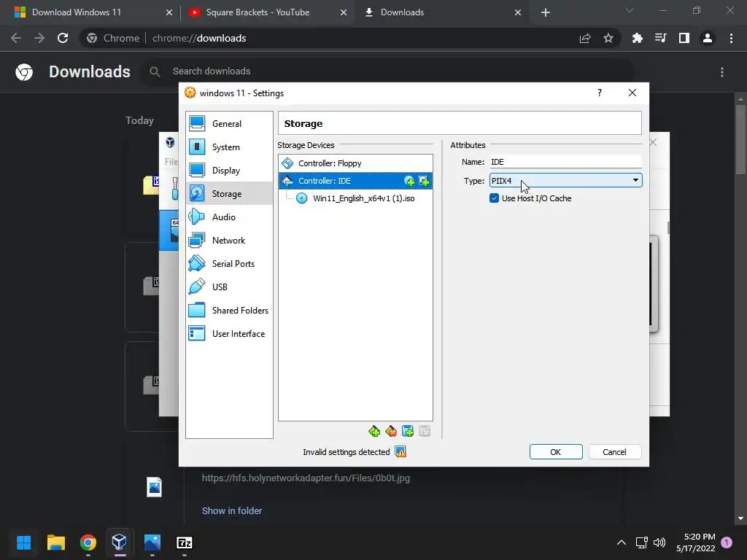
Task: Close the Square Brackets YouTube tab
Action: click(x=344, y=12)
